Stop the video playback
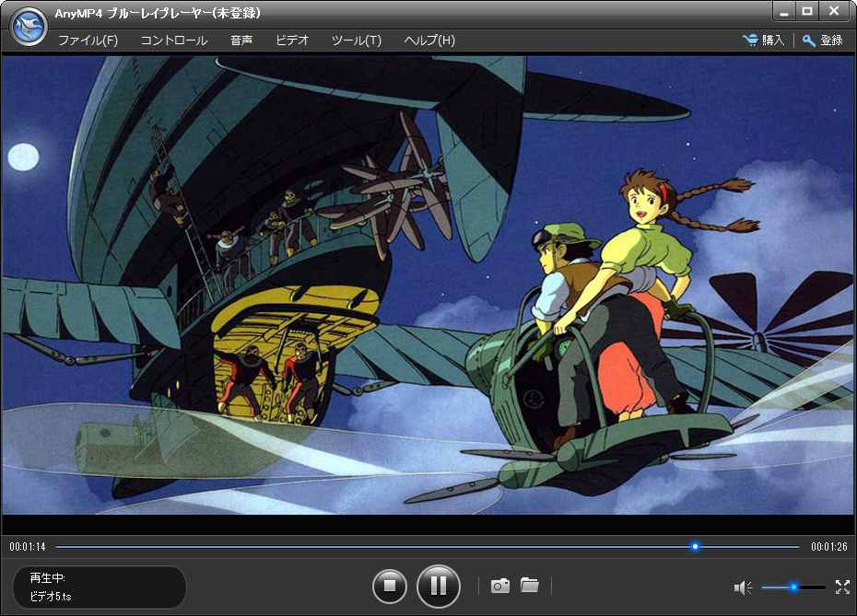The image size is (857, 616). click(390, 586)
